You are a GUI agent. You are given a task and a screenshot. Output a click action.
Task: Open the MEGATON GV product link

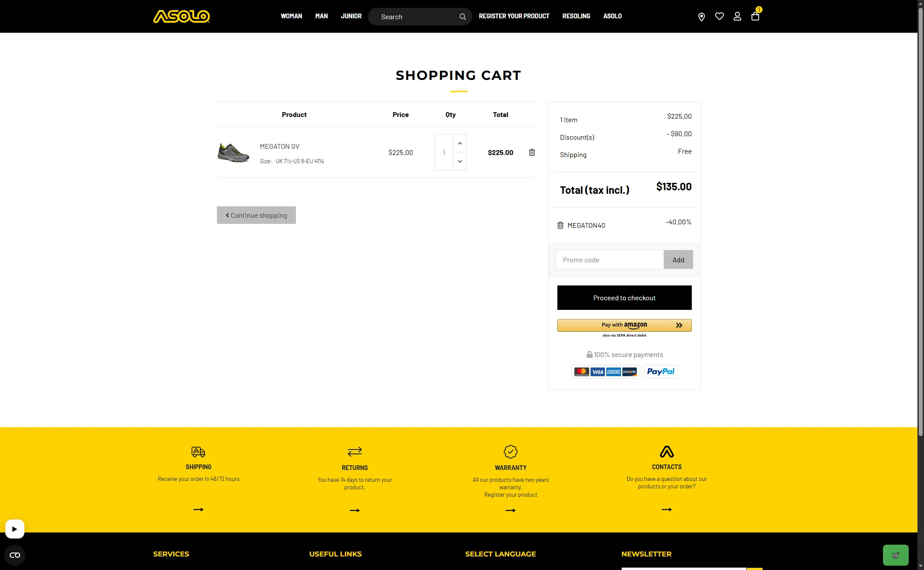(280, 147)
